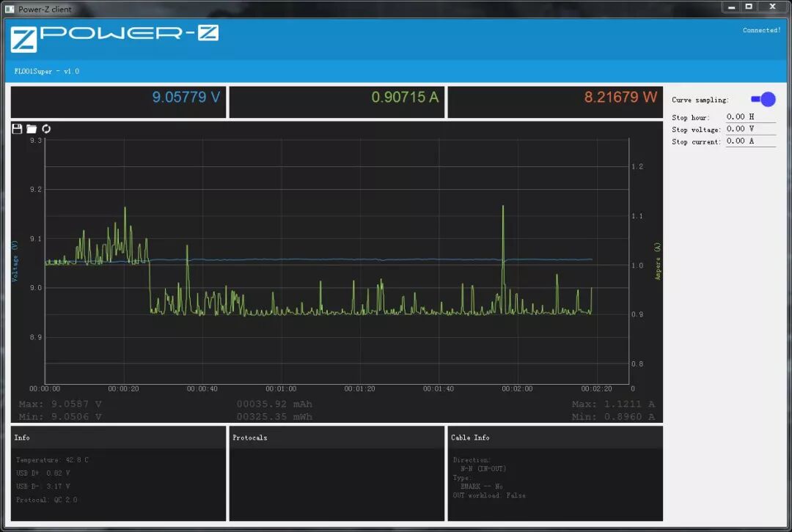
Task: Reset chart with the refresh icon
Action: (46, 129)
